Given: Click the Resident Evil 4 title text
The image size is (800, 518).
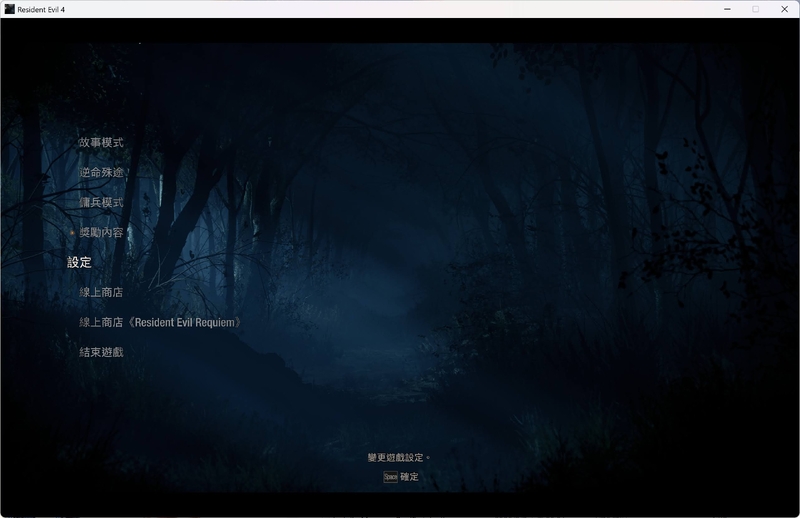Looking at the screenshot, I should click(41, 10).
